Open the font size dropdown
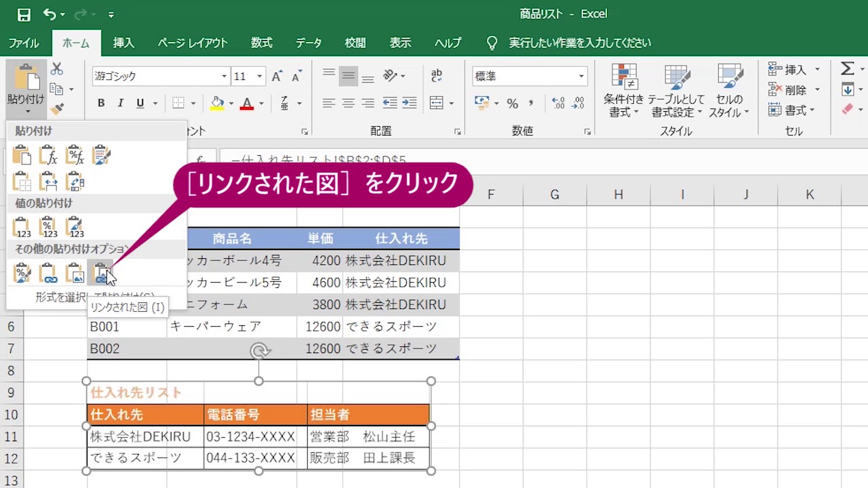Viewport: 868px width, 488px height. [259, 77]
